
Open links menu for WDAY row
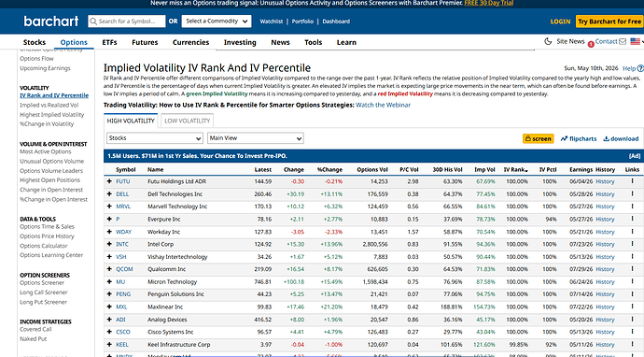(x=632, y=232)
